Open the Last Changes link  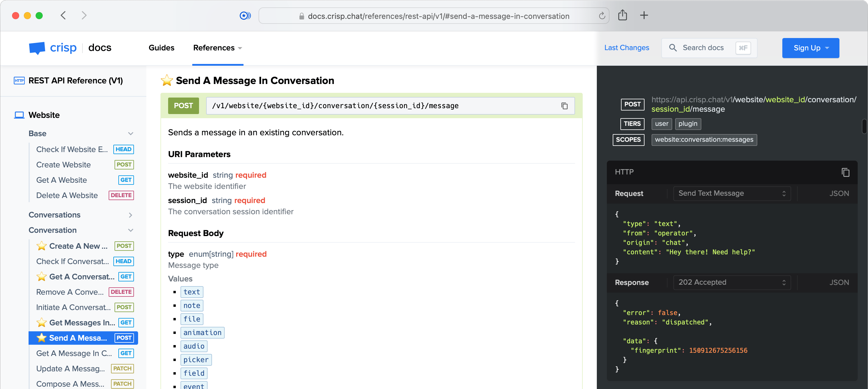(626, 48)
